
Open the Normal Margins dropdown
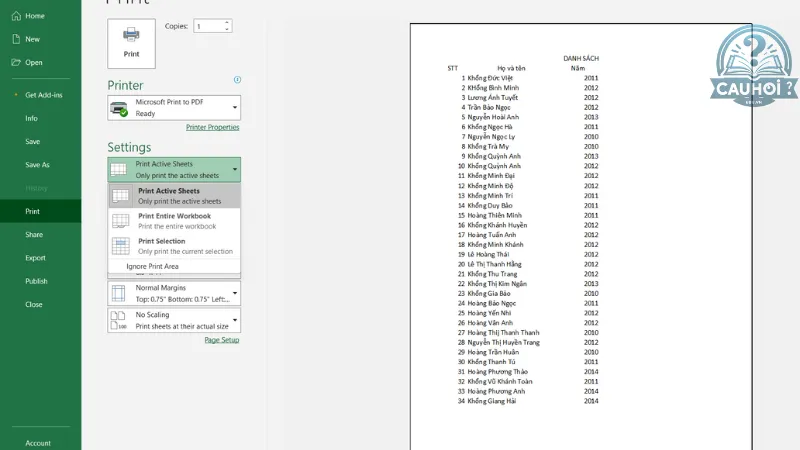tap(174, 293)
